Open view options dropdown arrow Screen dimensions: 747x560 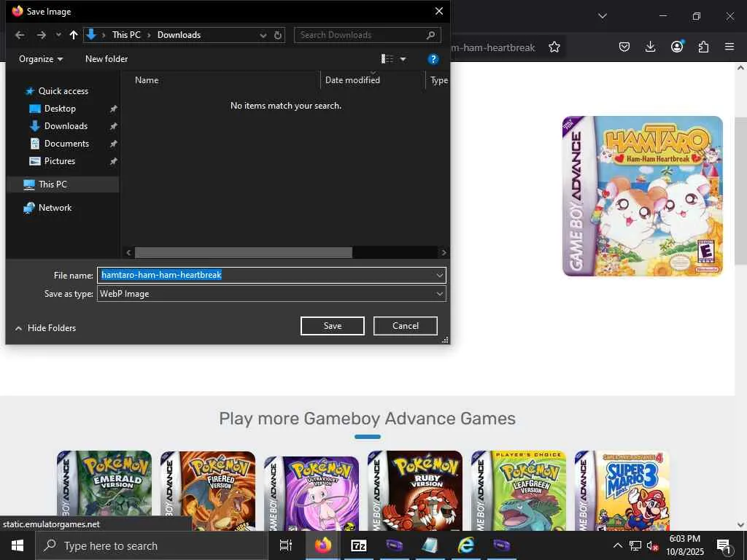coord(403,59)
